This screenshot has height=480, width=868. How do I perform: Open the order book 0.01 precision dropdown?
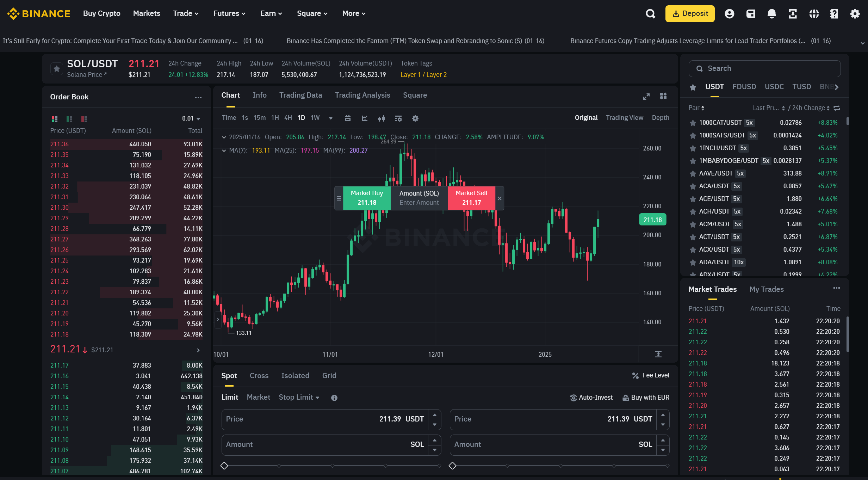click(x=191, y=119)
